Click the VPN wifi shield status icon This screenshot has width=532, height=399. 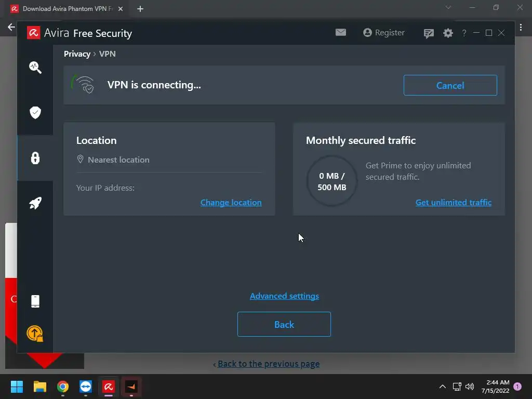pos(83,85)
